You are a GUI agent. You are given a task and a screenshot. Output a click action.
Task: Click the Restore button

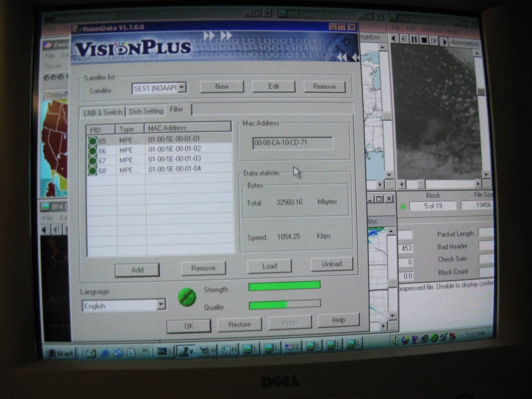239,325
